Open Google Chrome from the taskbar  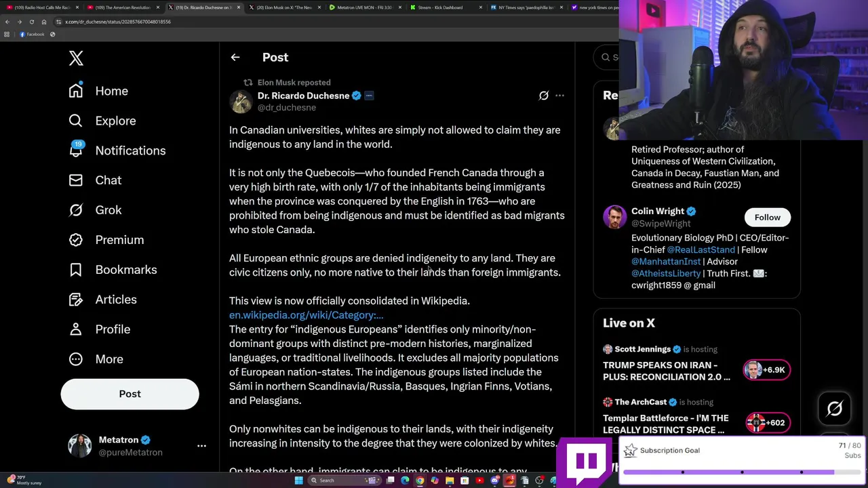click(x=420, y=481)
